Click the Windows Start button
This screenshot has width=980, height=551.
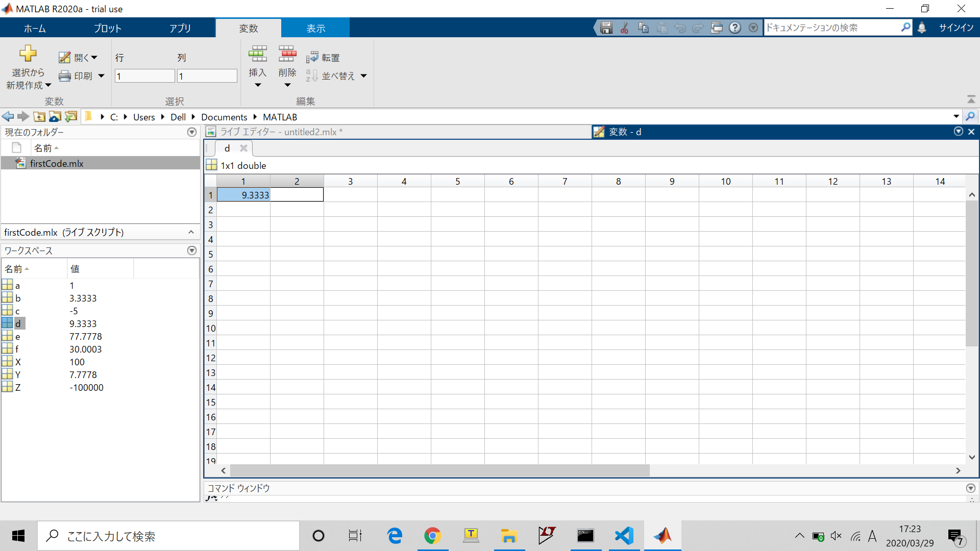coord(18,536)
